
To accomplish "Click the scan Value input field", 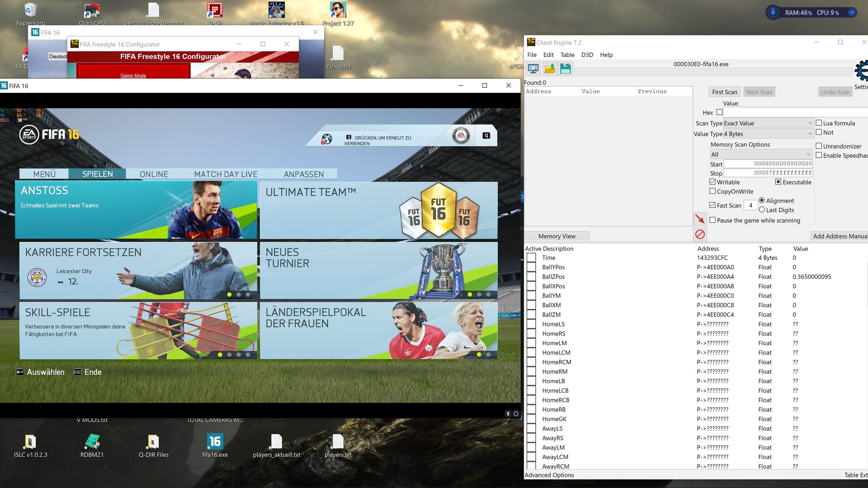I will [795, 112].
